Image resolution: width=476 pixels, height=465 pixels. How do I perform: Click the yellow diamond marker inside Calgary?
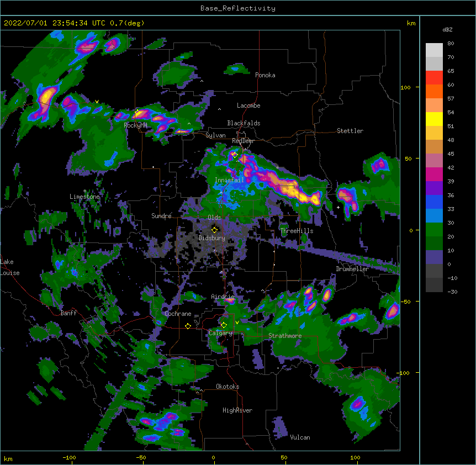click(224, 325)
